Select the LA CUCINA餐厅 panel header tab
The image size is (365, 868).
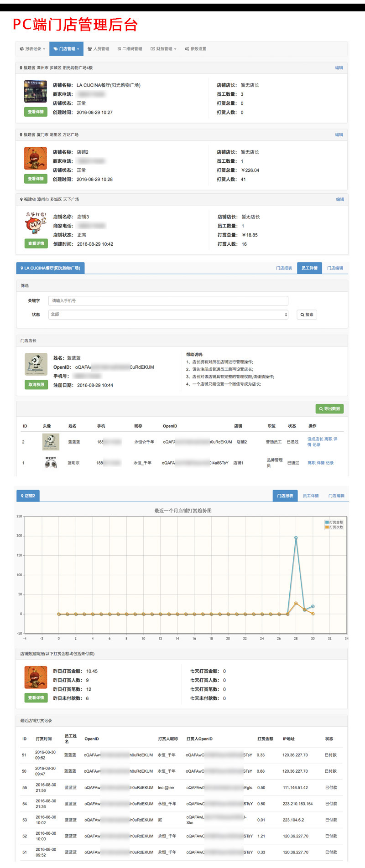pos(50,268)
